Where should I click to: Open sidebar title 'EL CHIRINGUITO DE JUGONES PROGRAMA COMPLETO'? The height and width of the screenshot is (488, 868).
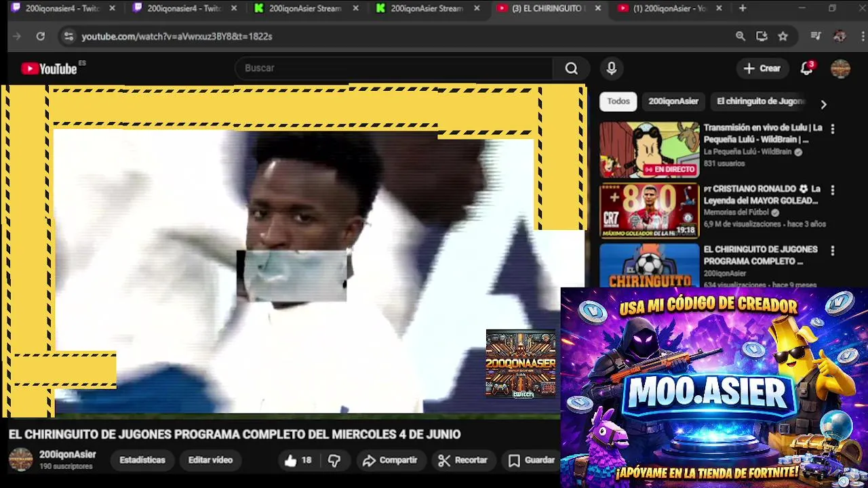pyautogui.click(x=760, y=256)
